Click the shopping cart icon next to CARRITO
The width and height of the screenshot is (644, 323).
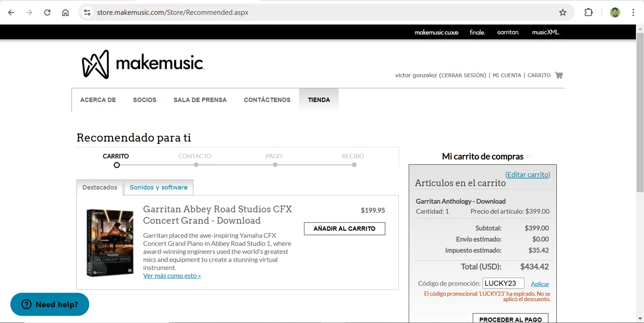tap(559, 75)
